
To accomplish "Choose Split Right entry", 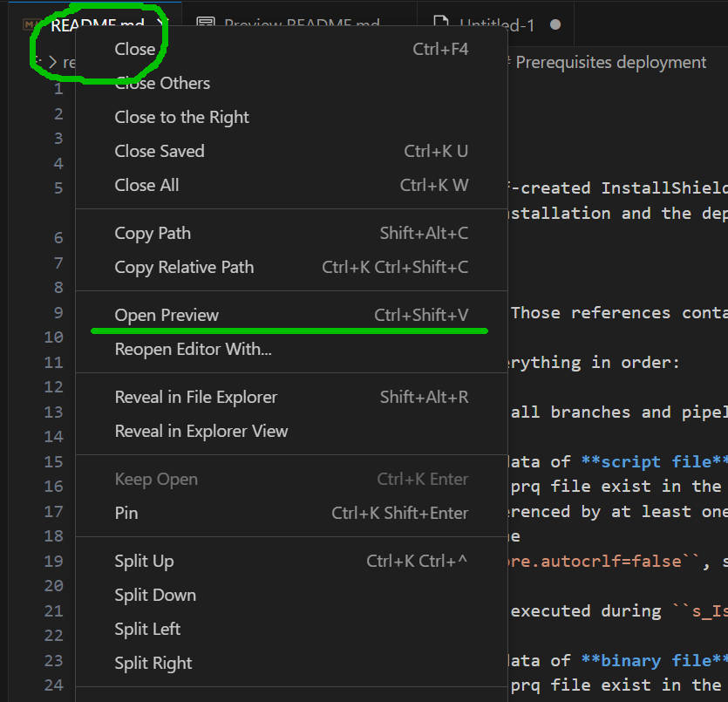I will tap(291, 663).
